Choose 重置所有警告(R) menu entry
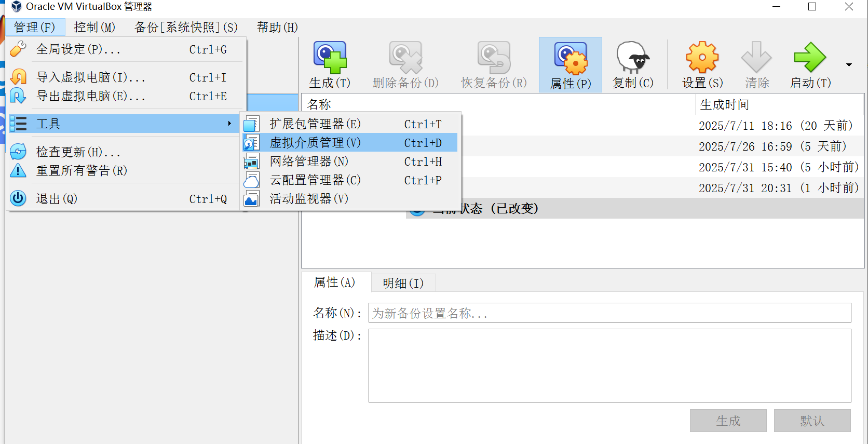This screenshot has width=868, height=444. [x=125, y=170]
